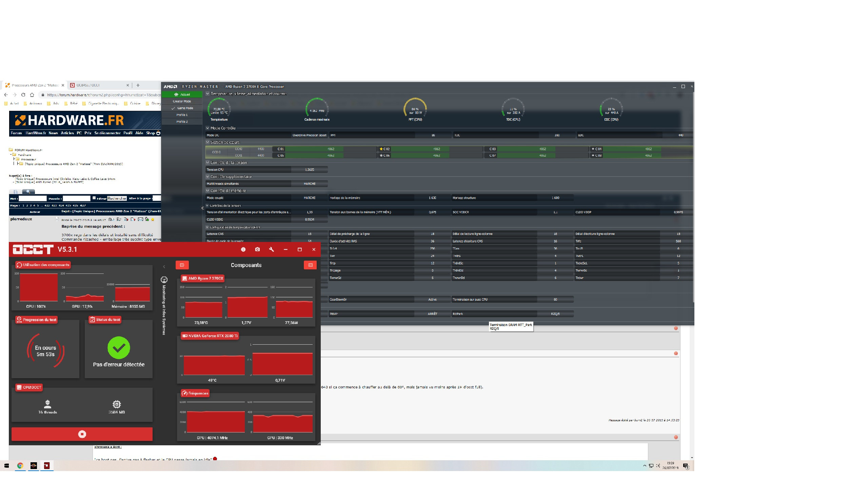Screen dimensions: 868x488
Task: Open forum search tab with magnifier icon
Action: [28, 191]
